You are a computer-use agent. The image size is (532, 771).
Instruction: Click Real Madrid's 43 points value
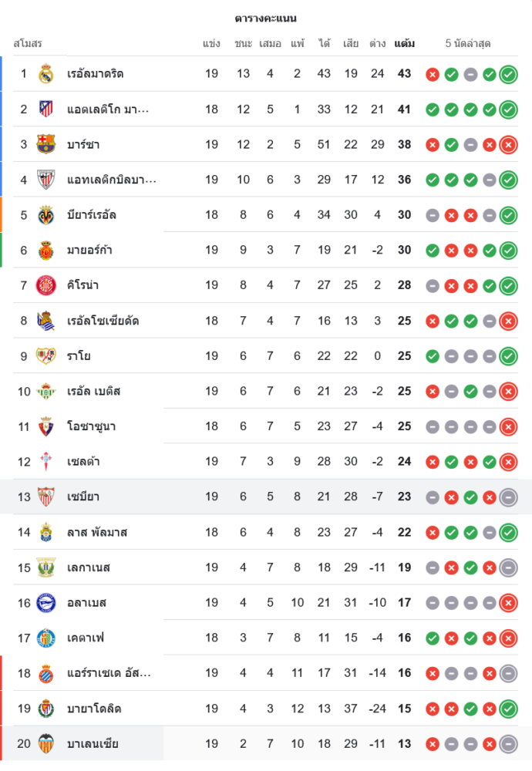404,74
